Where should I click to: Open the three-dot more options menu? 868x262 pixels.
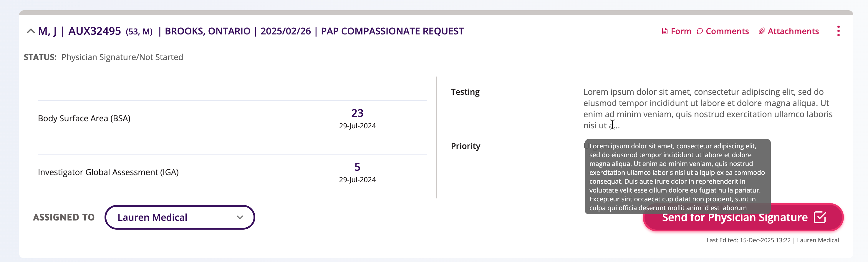[838, 31]
